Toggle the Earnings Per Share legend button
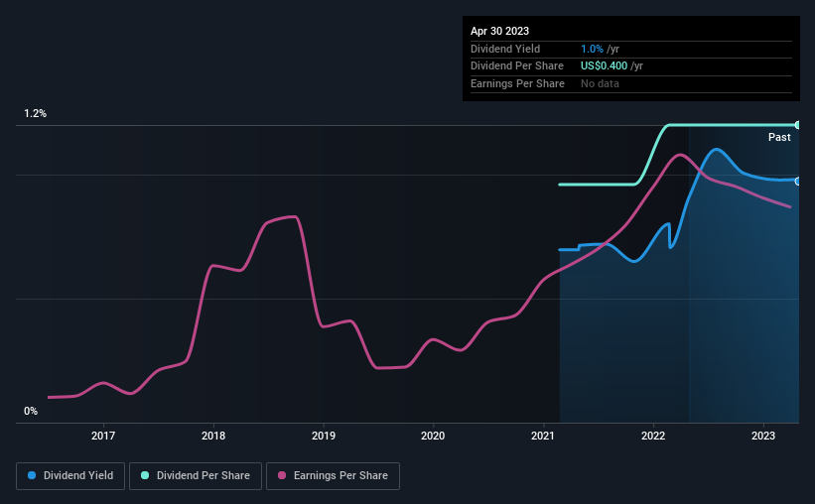This screenshot has height=504, width=815. (333, 476)
